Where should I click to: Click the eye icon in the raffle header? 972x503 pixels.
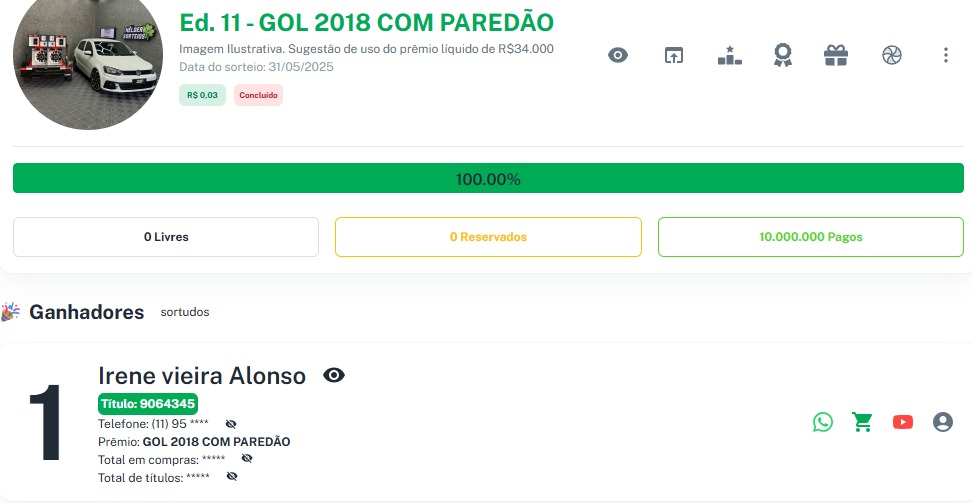[618, 55]
